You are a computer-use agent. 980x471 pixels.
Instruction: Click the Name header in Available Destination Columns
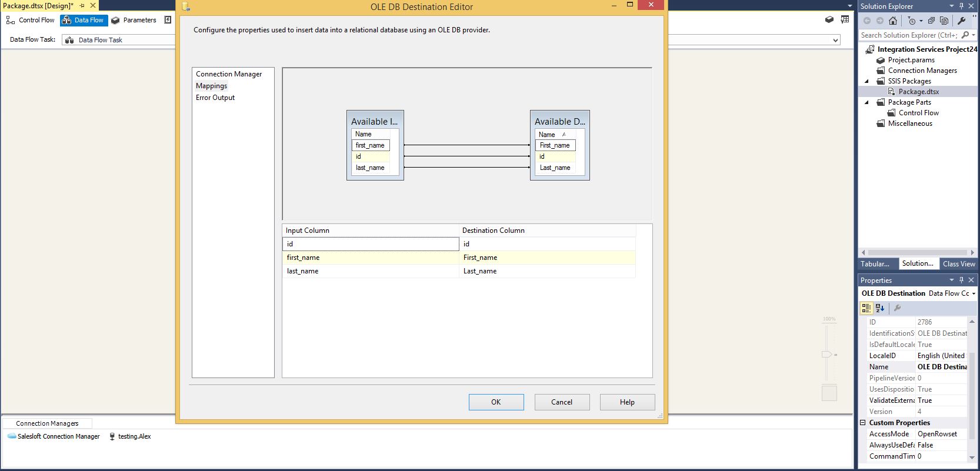(x=555, y=135)
